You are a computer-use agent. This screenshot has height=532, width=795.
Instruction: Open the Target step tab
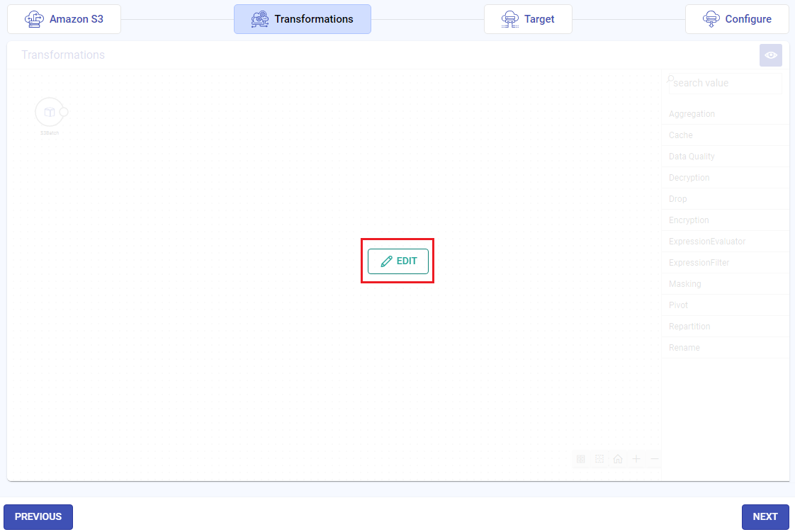pos(528,19)
